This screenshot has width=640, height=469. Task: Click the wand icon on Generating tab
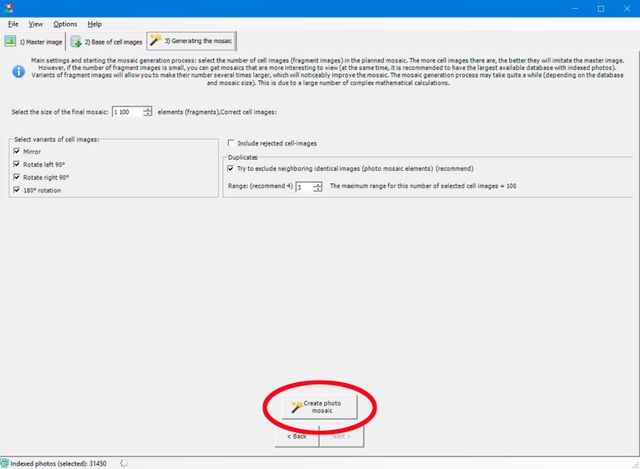coord(155,41)
